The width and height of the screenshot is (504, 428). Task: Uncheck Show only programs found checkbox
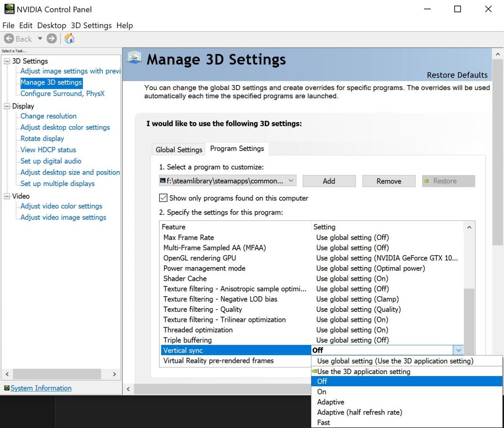tap(163, 198)
